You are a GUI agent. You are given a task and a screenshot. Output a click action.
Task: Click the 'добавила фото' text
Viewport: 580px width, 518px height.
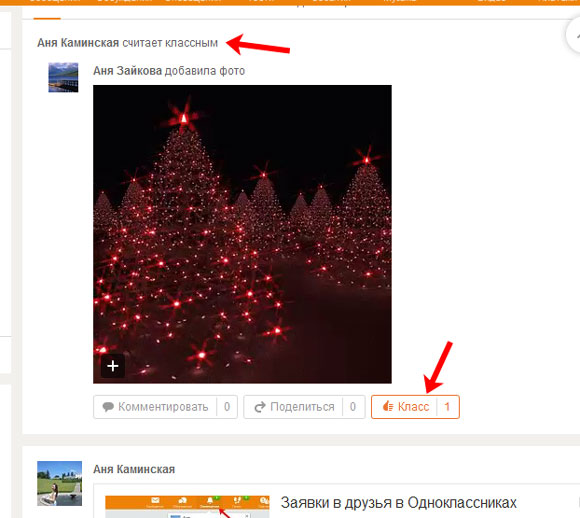205,71
